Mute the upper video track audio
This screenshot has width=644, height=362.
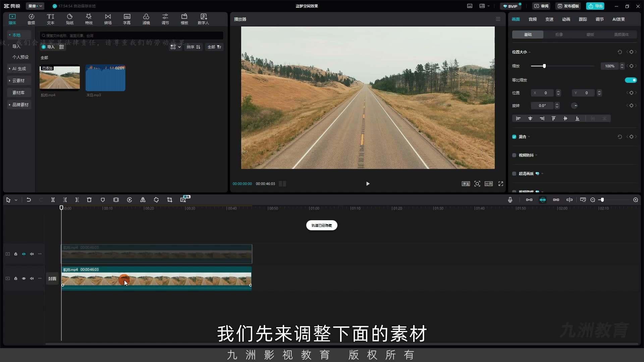pos(32,254)
